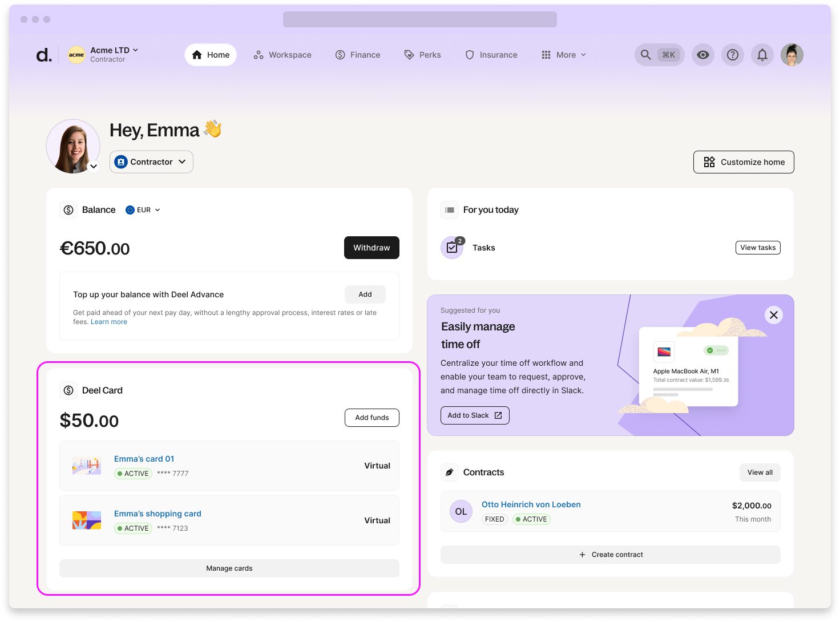Click the search magnifier icon
The height and width of the screenshot is (622, 840).
pos(646,55)
